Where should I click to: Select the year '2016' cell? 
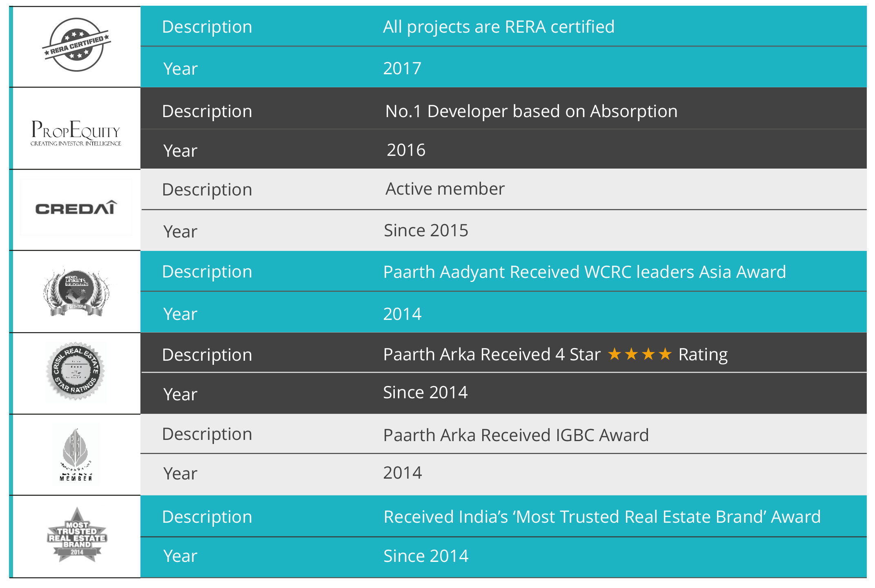(x=406, y=150)
